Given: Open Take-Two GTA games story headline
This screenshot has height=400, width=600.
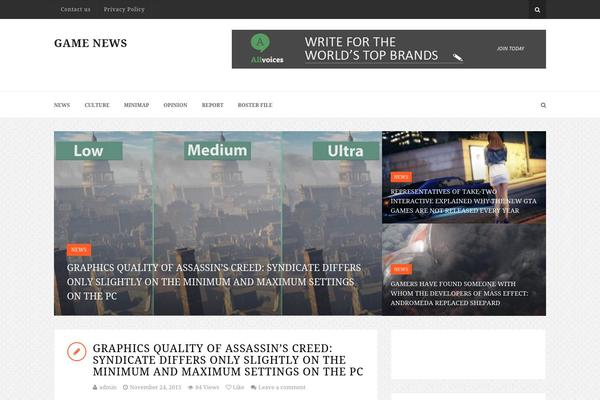Looking at the screenshot, I should point(463,201).
